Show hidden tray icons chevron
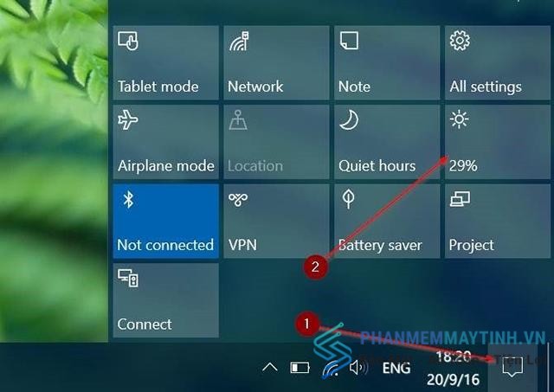 [x=270, y=368]
